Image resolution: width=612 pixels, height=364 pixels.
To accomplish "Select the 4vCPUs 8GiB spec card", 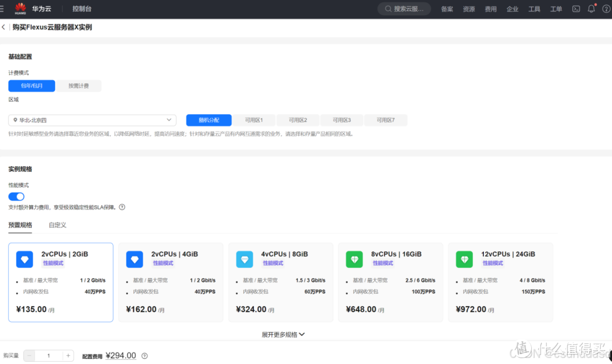I will (x=281, y=281).
